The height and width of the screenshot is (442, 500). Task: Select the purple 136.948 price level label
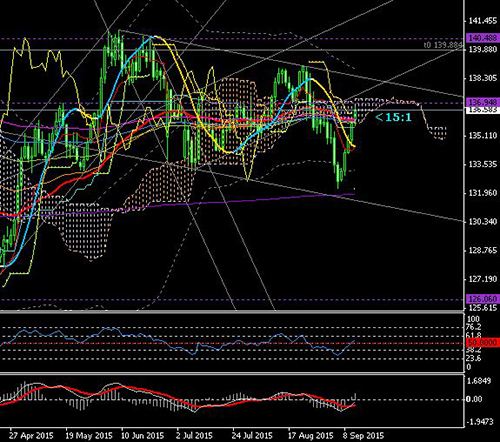483,102
